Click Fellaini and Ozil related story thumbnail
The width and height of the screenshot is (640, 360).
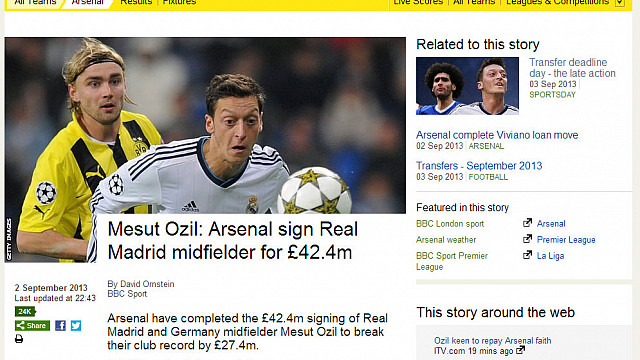(x=467, y=86)
